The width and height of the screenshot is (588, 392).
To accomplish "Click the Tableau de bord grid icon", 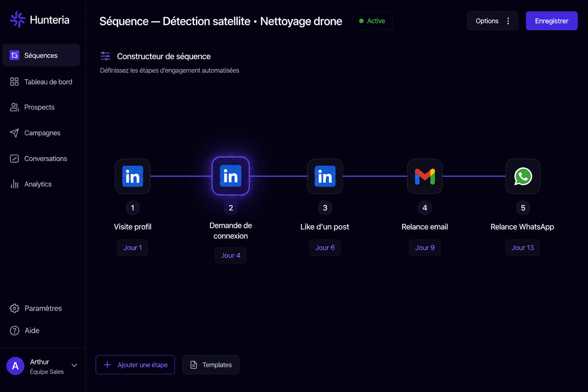I will click(x=15, y=82).
